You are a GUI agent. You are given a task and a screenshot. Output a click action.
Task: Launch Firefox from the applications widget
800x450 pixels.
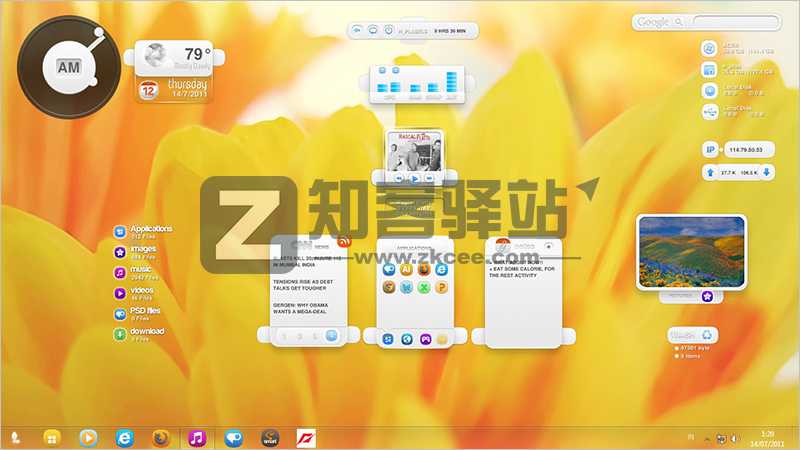(424, 269)
